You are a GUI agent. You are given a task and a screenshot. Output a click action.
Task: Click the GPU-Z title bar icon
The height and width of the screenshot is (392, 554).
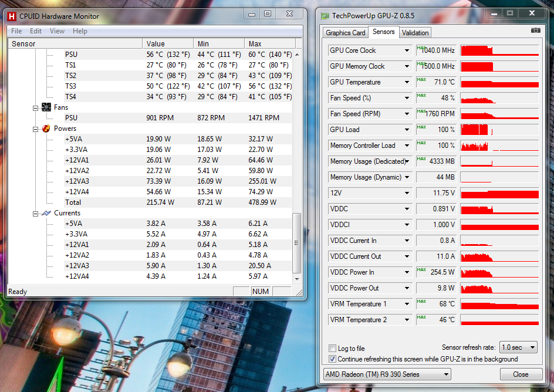tap(325, 16)
